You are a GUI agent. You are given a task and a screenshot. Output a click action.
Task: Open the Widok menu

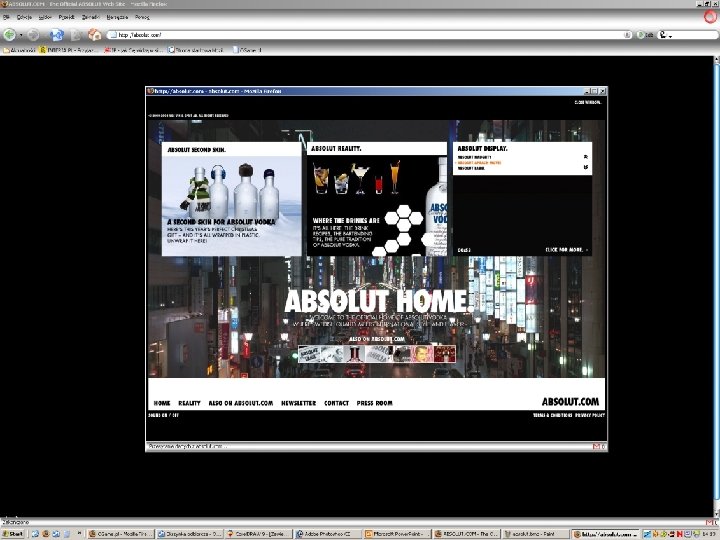click(x=45, y=17)
